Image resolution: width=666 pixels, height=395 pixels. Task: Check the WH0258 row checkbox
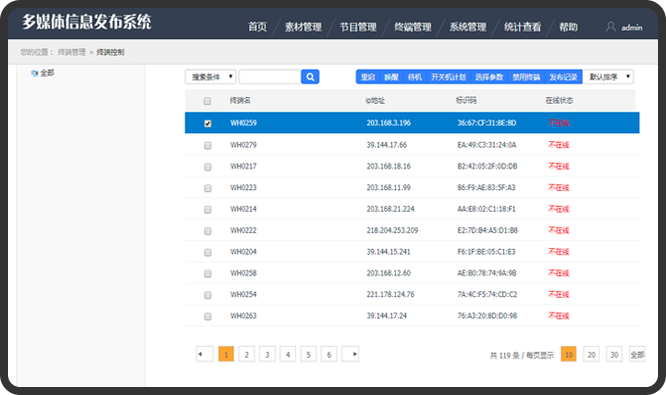(208, 274)
